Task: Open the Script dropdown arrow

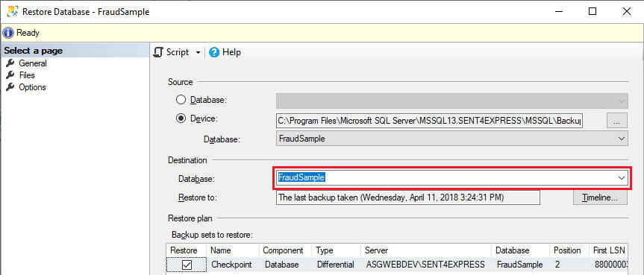Action: click(x=198, y=52)
